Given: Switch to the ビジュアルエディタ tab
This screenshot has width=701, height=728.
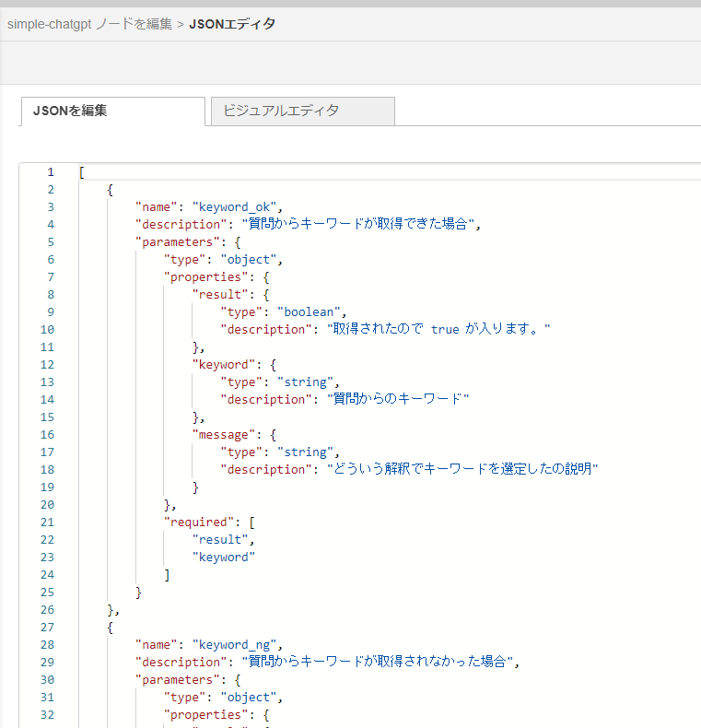Looking at the screenshot, I should 302,111.
